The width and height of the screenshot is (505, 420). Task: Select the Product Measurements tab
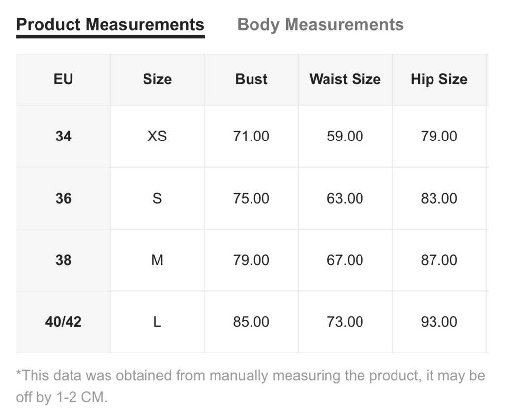pyautogui.click(x=110, y=25)
